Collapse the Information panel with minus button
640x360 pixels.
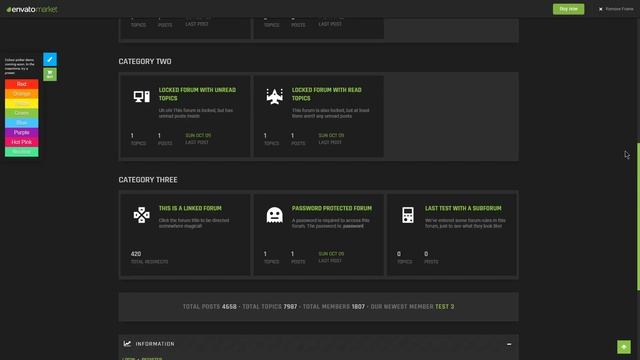509,344
